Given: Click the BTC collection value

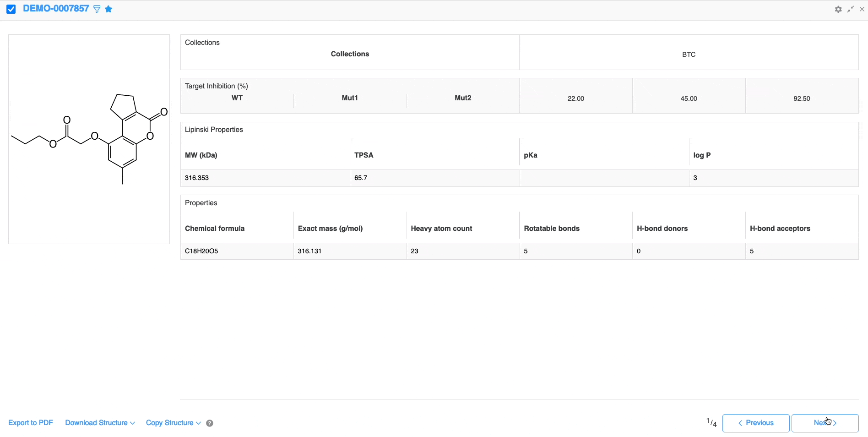Looking at the screenshot, I should [x=689, y=55].
